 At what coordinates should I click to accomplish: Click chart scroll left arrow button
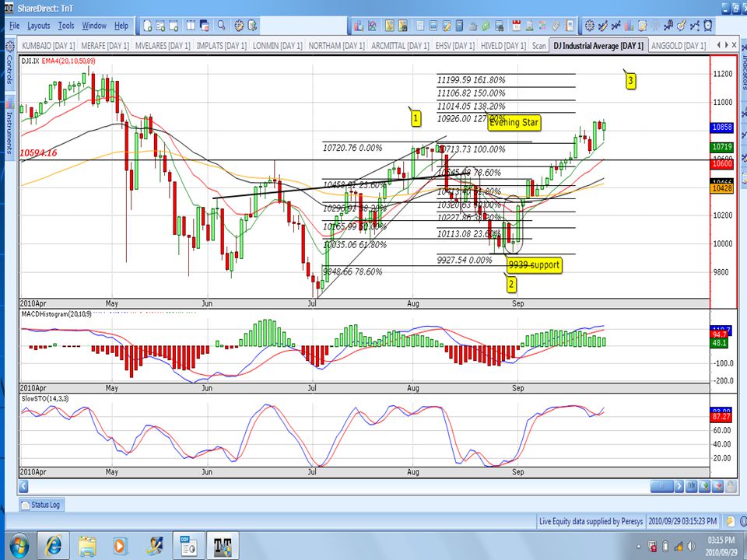coord(23,487)
